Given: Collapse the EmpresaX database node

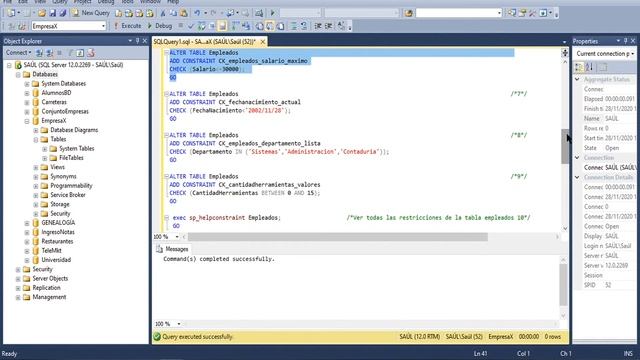Looking at the screenshot, I should (27, 121).
